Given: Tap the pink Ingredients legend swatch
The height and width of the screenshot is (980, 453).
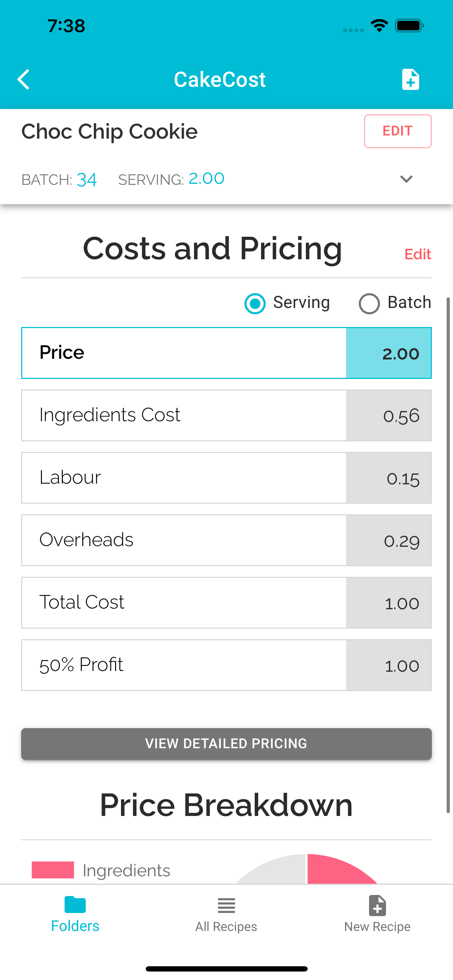Looking at the screenshot, I should click(x=53, y=870).
